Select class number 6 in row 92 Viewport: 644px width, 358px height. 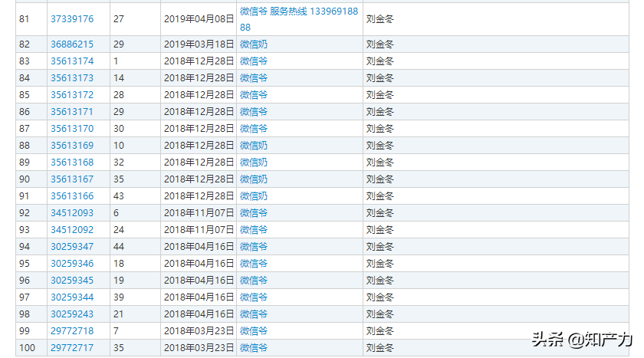coord(116,212)
